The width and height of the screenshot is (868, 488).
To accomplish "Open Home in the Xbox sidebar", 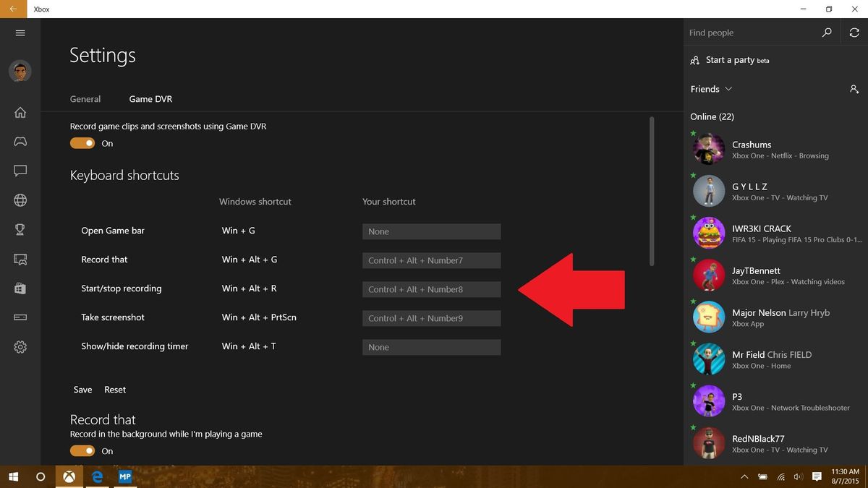I will (20, 112).
